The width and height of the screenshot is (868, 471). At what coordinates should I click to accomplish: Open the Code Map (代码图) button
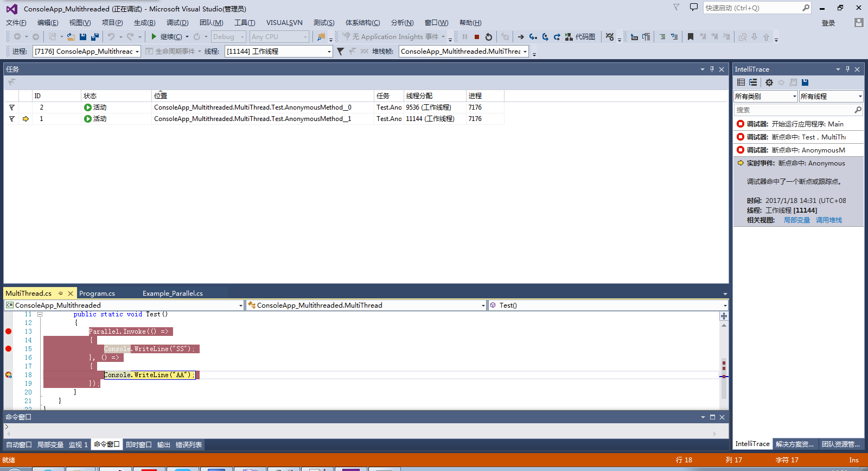580,37
